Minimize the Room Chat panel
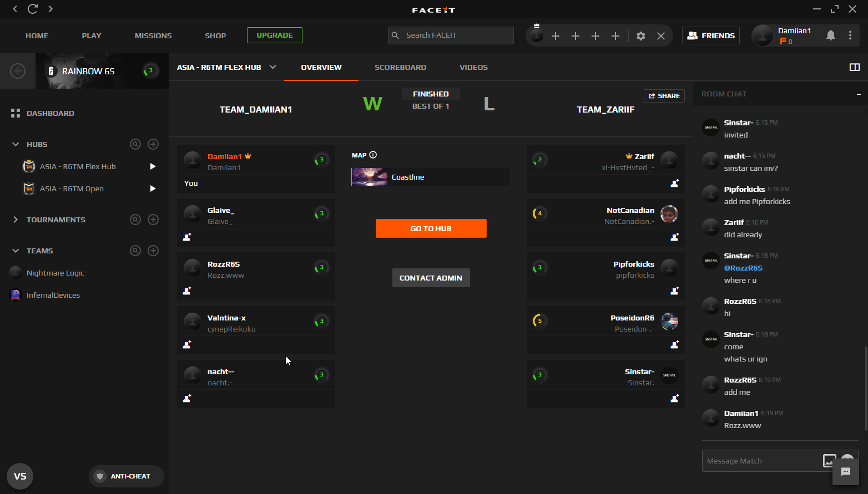This screenshot has height=494, width=868. pos(858,94)
